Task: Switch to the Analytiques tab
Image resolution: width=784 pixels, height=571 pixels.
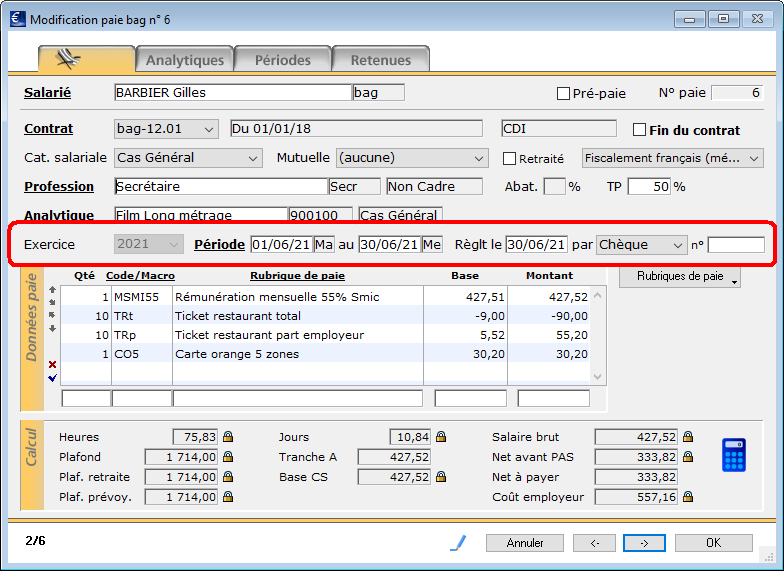Action: coord(184,60)
